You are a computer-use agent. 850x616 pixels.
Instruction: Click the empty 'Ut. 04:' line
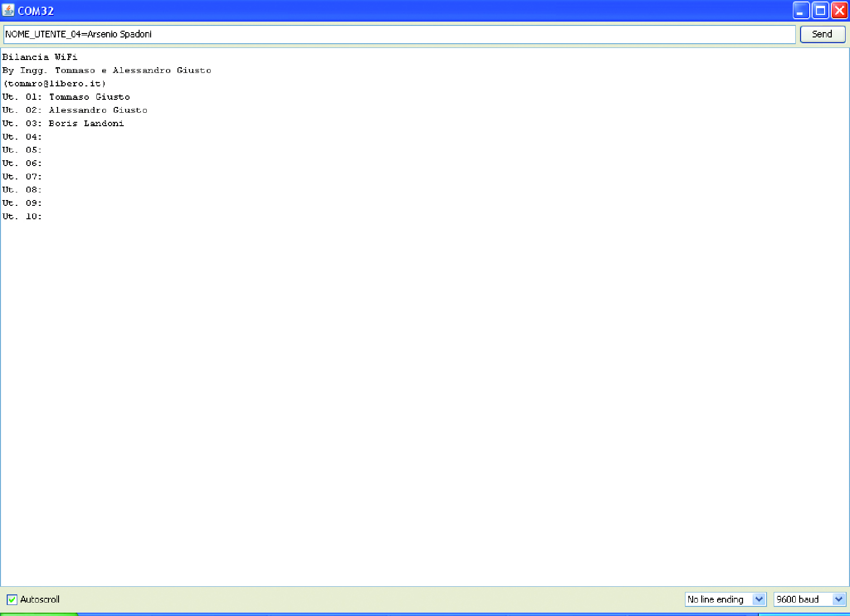click(22, 137)
